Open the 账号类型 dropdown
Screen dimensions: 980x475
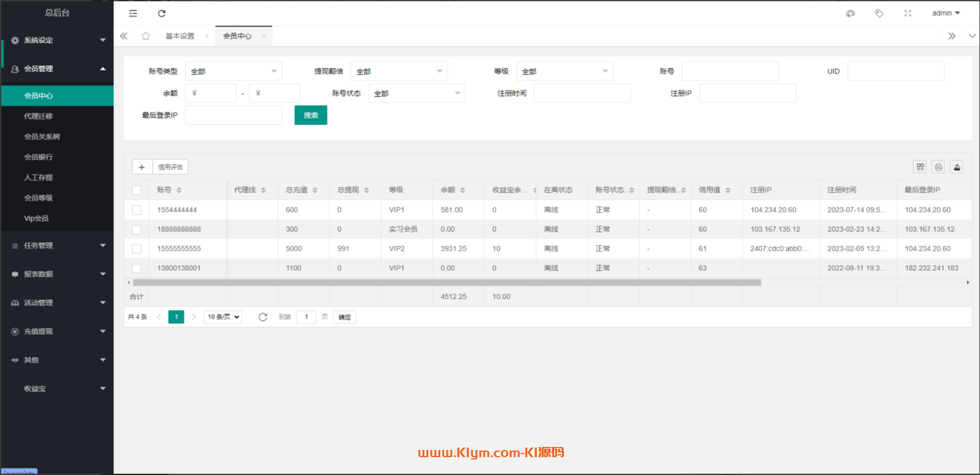pyautogui.click(x=233, y=72)
